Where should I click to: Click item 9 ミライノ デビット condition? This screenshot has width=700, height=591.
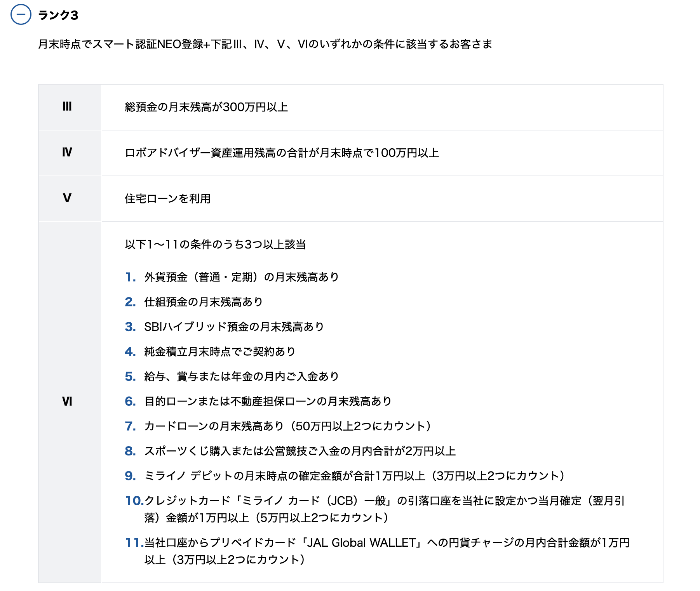(354, 476)
